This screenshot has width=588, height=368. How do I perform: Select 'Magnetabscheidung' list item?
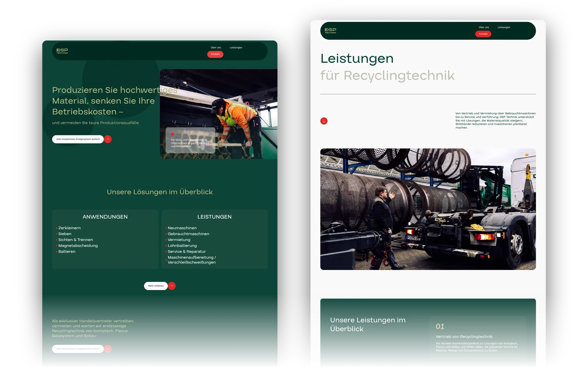[78, 246]
